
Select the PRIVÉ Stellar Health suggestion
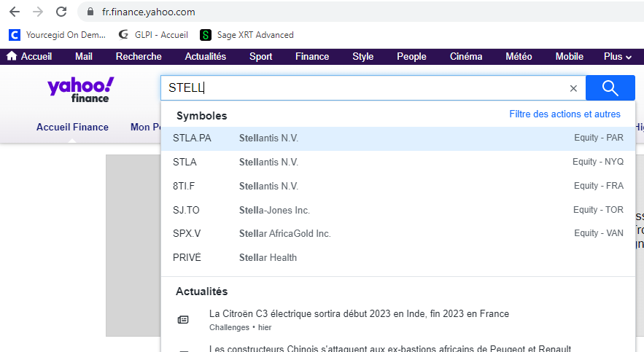[x=398, y=258]
